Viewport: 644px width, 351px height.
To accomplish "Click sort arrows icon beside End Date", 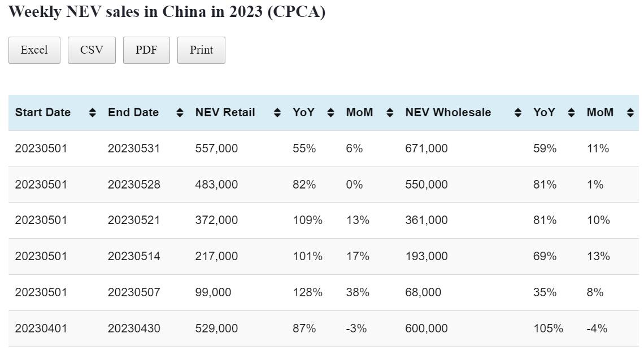I will coord(180,113).
